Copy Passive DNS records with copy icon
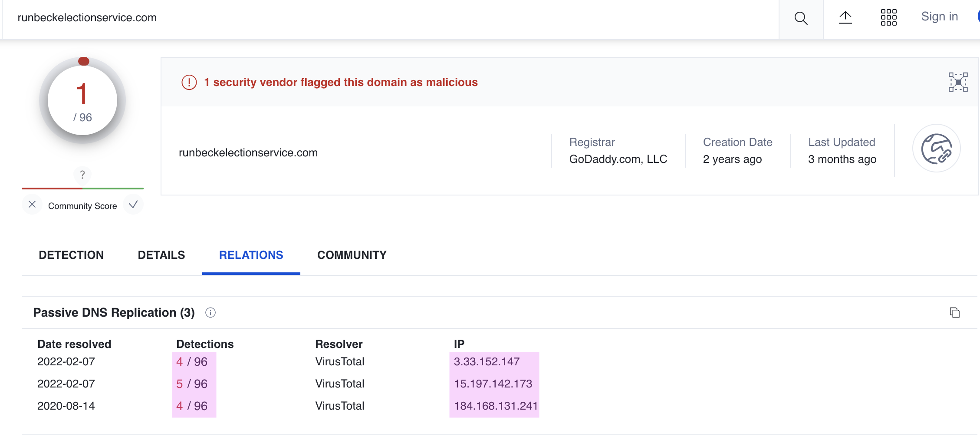Screen dimensions: 980x437 pyautogui.click(x=954, y=312)
